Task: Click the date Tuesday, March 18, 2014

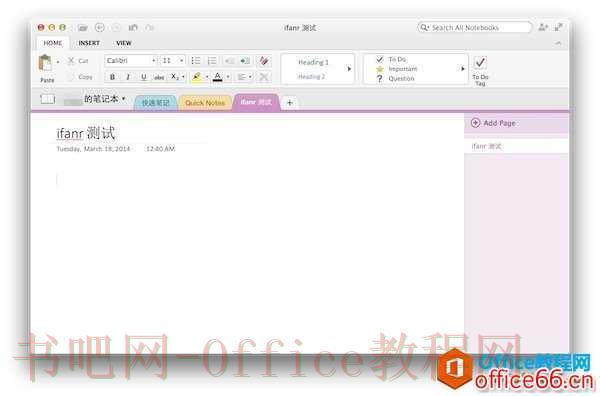Action: pos(93,149)
